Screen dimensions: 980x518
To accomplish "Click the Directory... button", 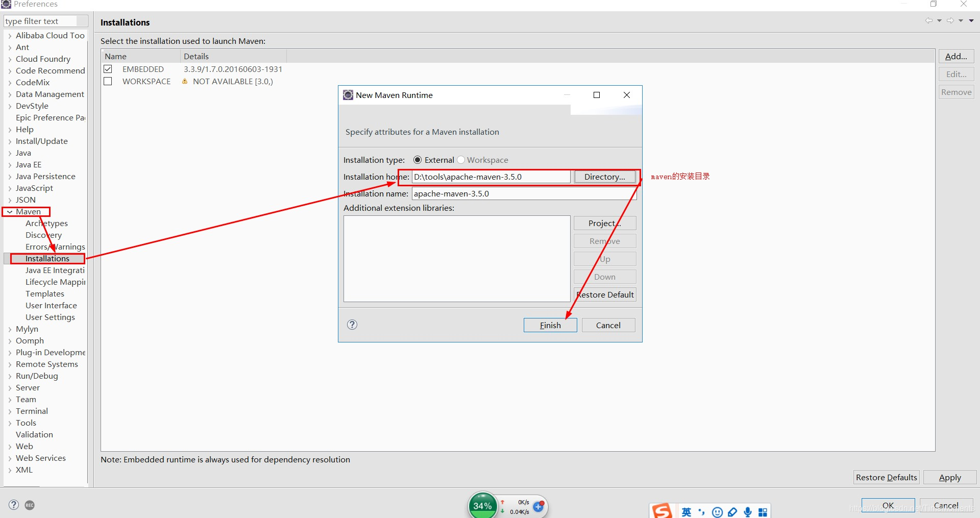I will [605, 177].
